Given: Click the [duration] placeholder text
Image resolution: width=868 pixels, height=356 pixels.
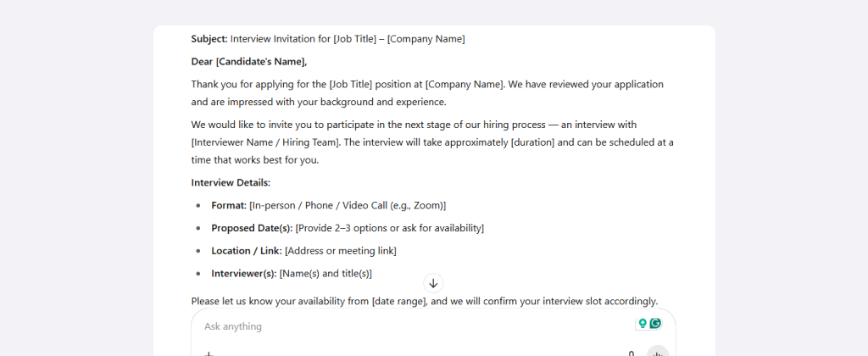Looking at the screenshot, I should (x=532, y=142).
